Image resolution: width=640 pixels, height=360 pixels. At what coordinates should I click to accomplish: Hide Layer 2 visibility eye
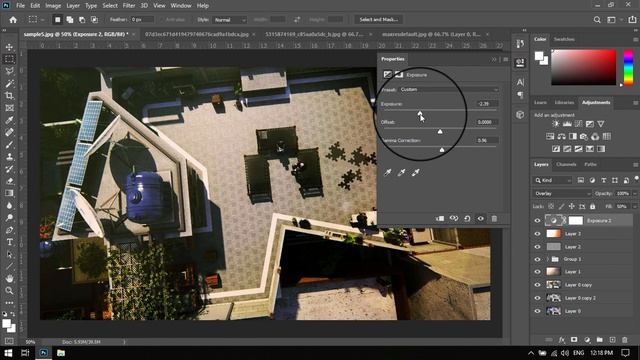537,247
